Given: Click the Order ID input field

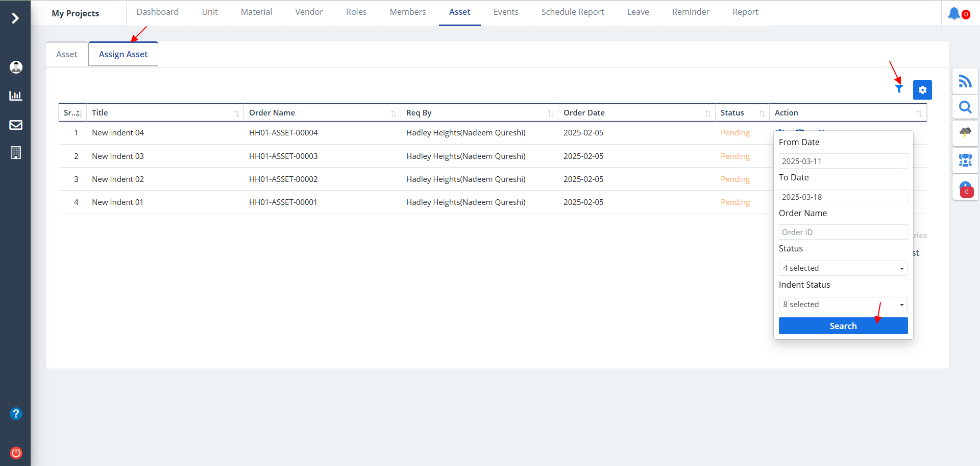Looking at the screenshot, I should (x=843, y=232).
